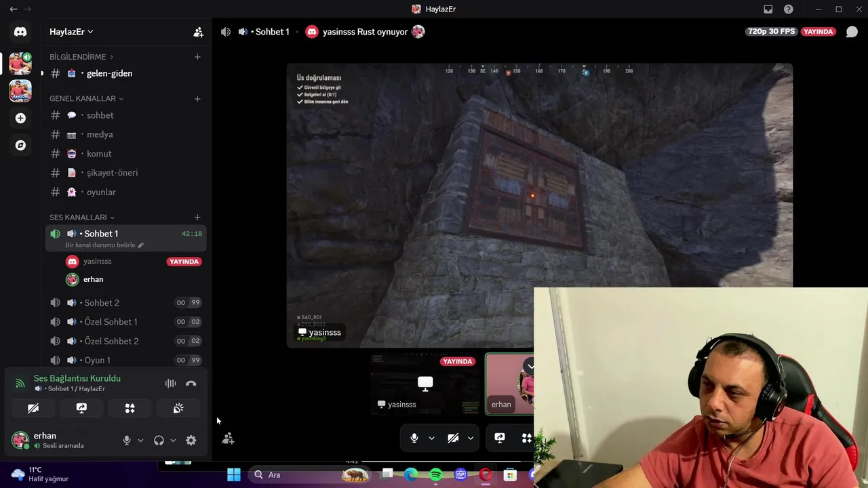Toggle camera in the sidebar panel

[x=33, y=408]
